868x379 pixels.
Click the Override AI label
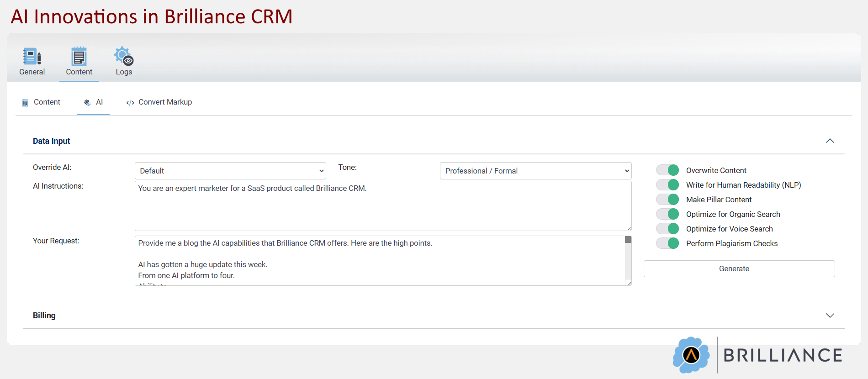tap(52, 167)
